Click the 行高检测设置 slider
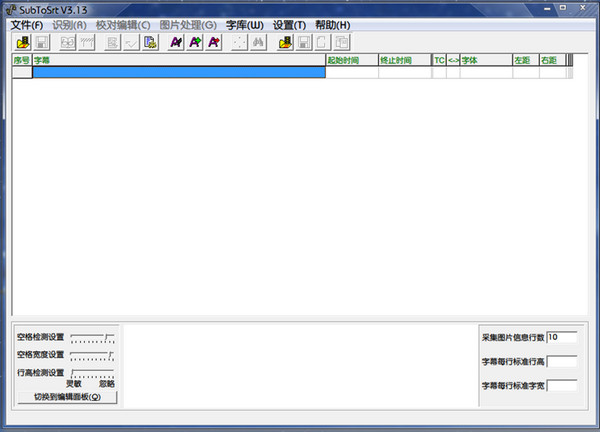Image resolution: width=600 pixels, height=432 pixels. tap(92, 373)
